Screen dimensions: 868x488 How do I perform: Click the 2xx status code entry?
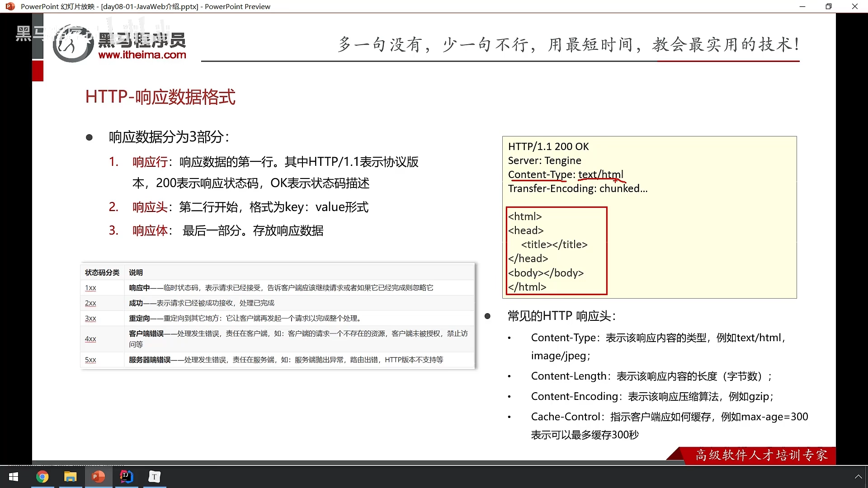[x=90, y=303]
